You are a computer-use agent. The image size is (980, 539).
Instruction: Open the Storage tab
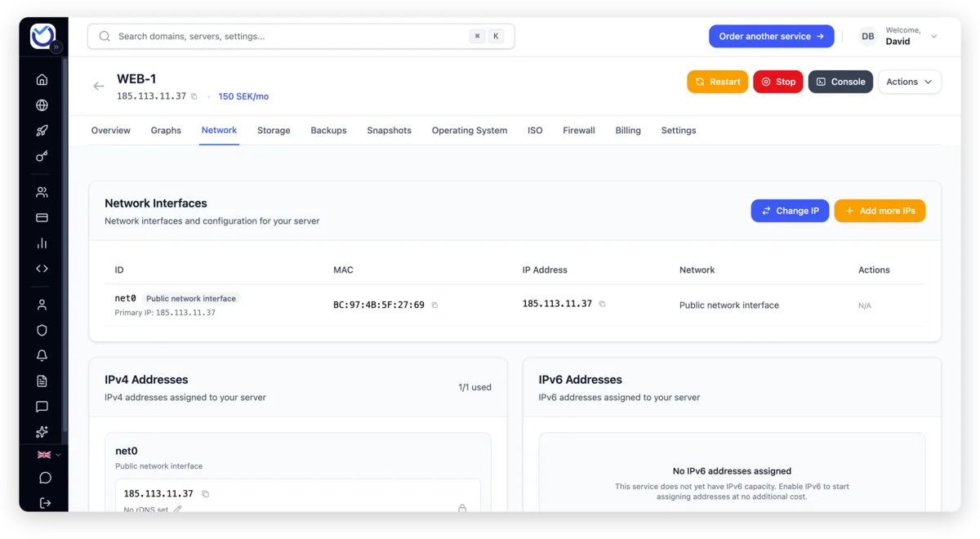[274, 131]
